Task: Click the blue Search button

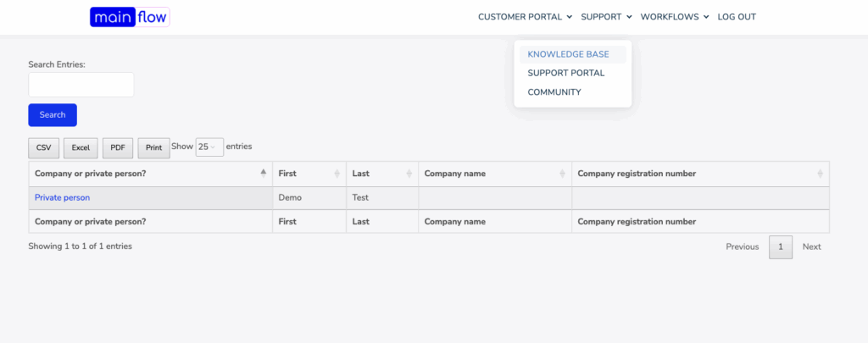Action: [53, 115]
